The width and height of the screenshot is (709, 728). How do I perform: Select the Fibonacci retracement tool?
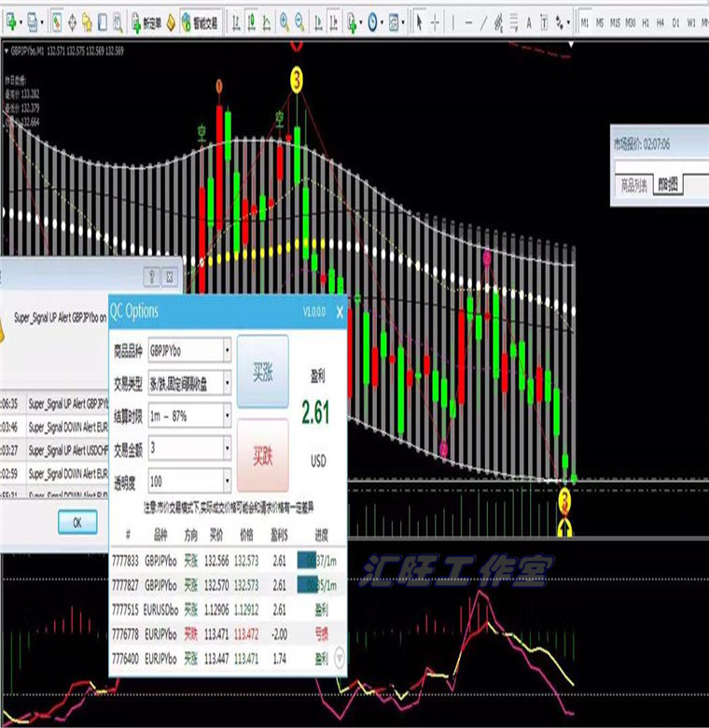pos(514,21)
